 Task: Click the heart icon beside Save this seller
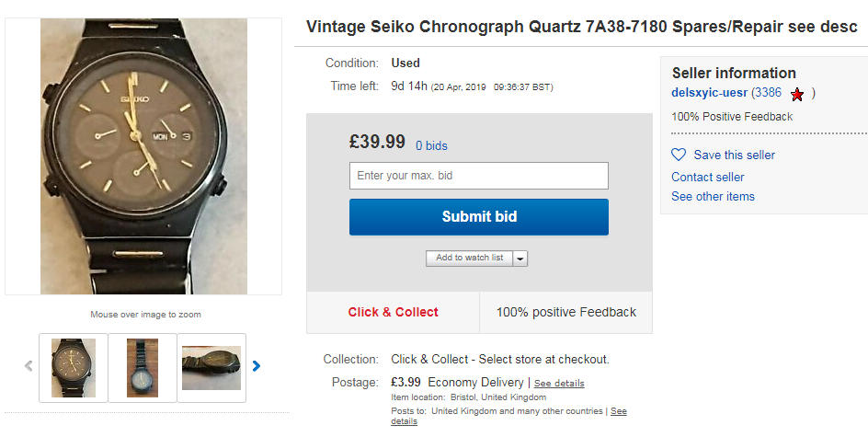coord(679,155)
